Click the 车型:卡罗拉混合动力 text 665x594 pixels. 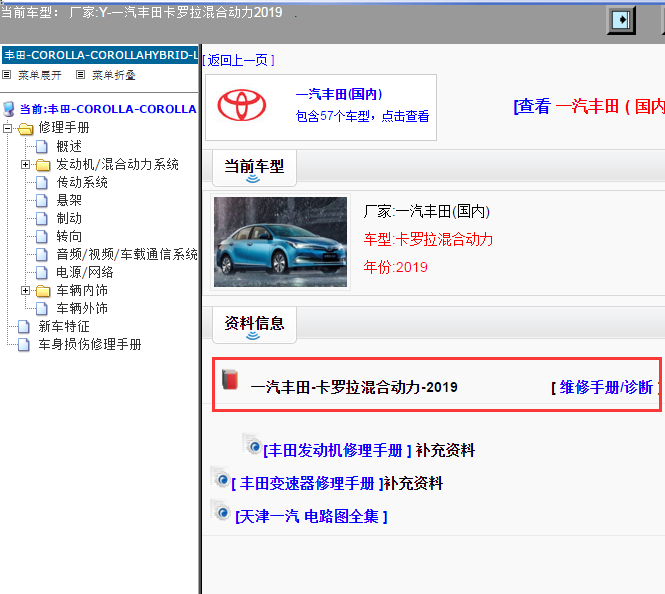pyautogui.click(x=428, y=240)
